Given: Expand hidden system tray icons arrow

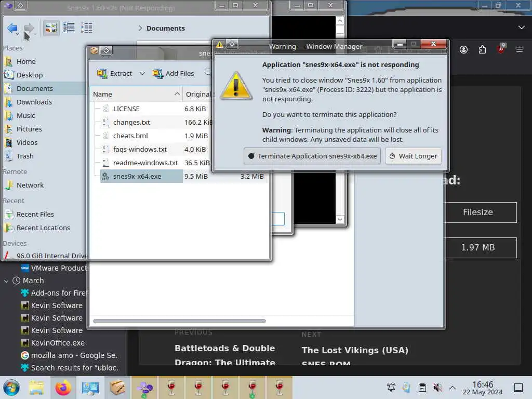Looking at the screenshot, I should [x=453, y=388].
